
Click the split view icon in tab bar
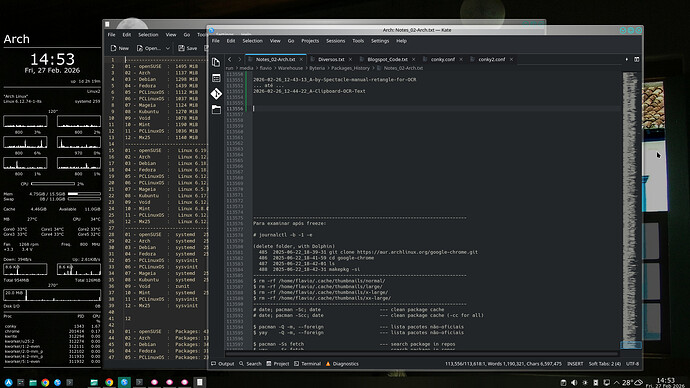click(x=636, y=59)
